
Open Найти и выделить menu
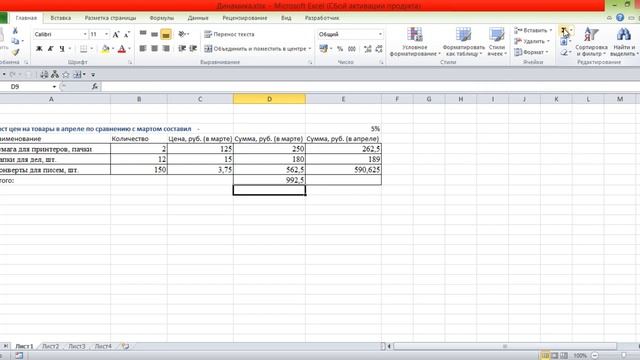624,42
